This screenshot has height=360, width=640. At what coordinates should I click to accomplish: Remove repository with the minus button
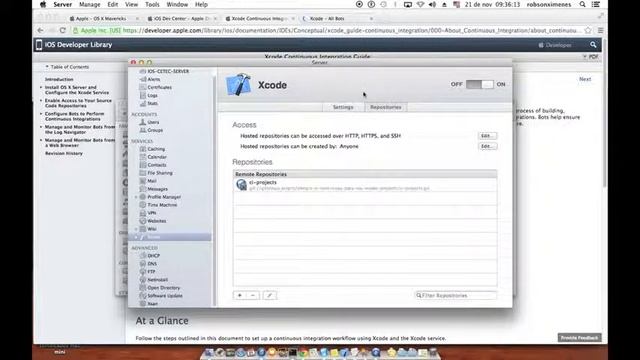pyautogui.click(x=253, y=296)
